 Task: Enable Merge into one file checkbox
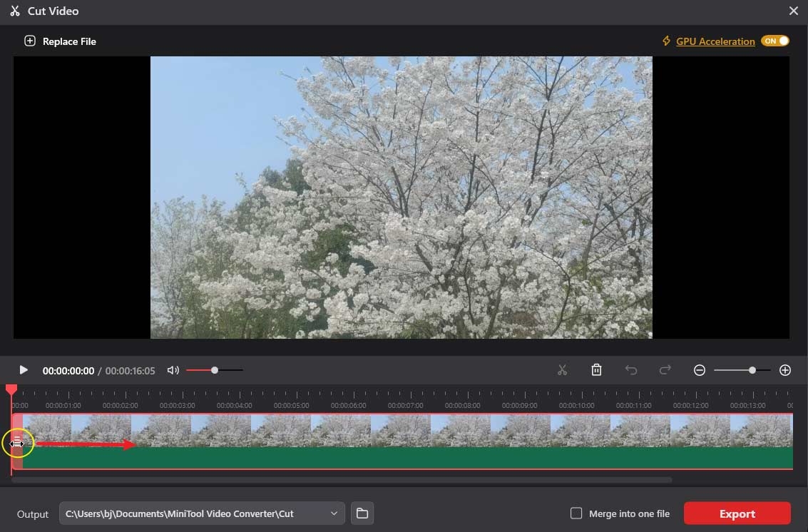coord(576,513)
